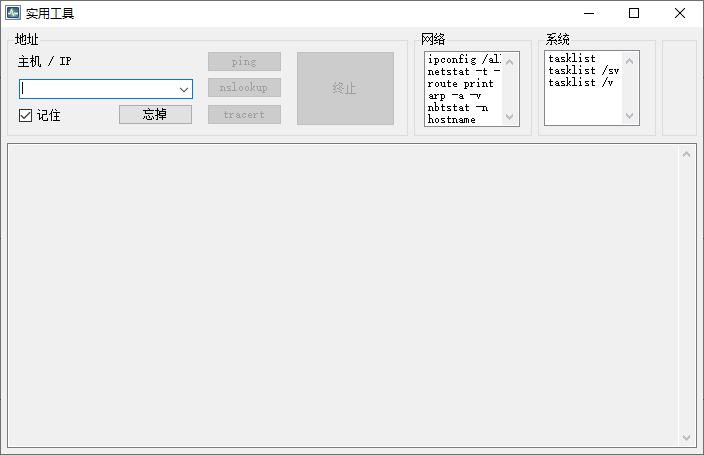Focus the 主机 / IP address input field
Image resolution: width=704 pixels, height=455 pixels.
point(98,89)
